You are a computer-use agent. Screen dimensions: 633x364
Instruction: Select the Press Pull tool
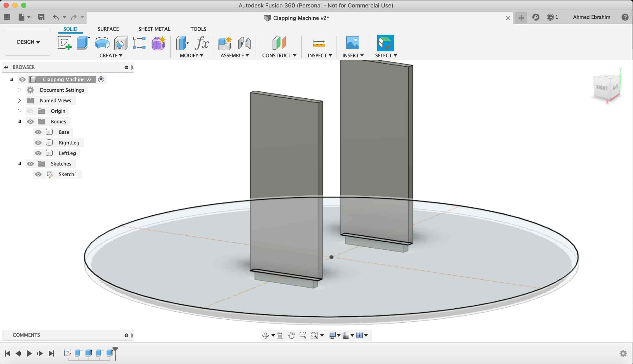(182, 43)
